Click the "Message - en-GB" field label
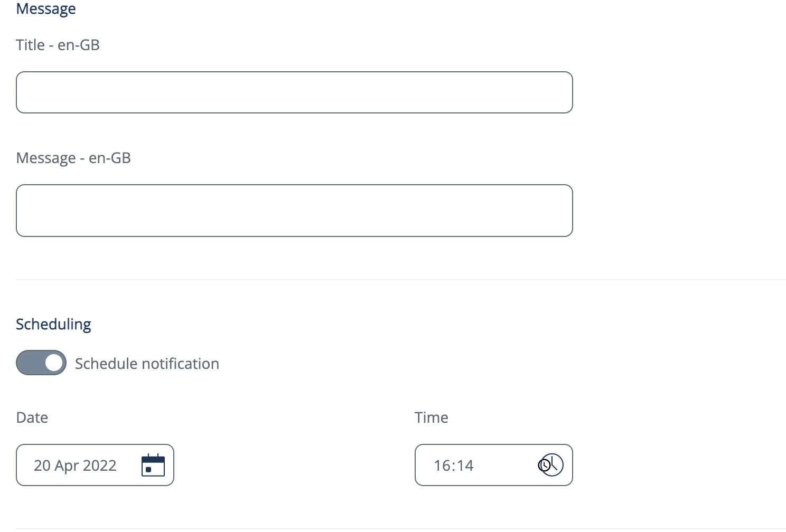 coord(73,158)
